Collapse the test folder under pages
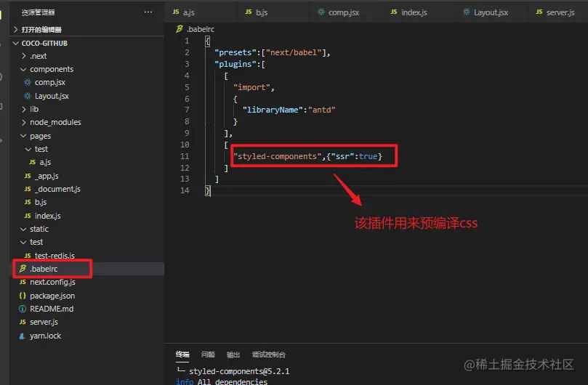 [28, 149]
